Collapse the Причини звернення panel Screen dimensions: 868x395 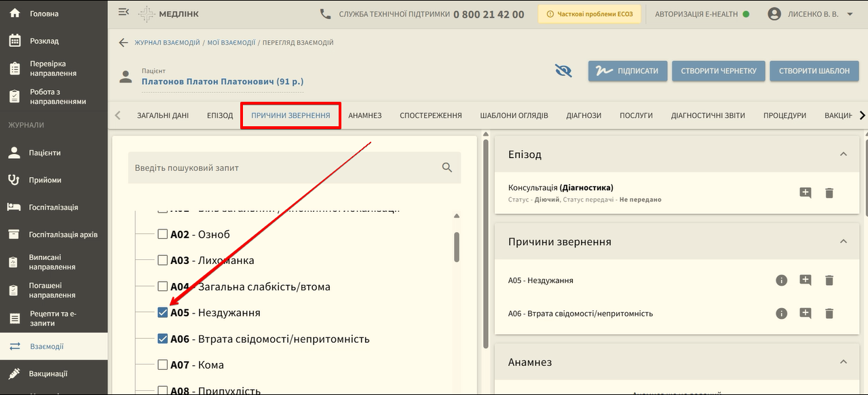844,242
